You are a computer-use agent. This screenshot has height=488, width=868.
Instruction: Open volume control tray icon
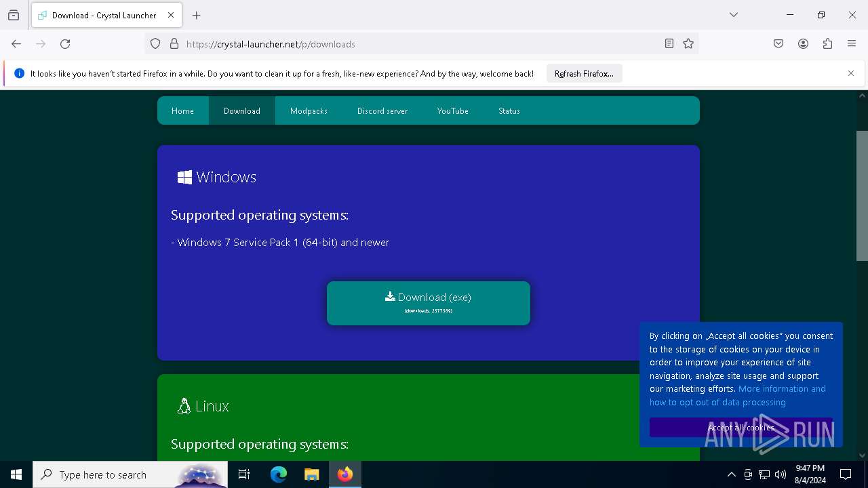click(781, 474)
